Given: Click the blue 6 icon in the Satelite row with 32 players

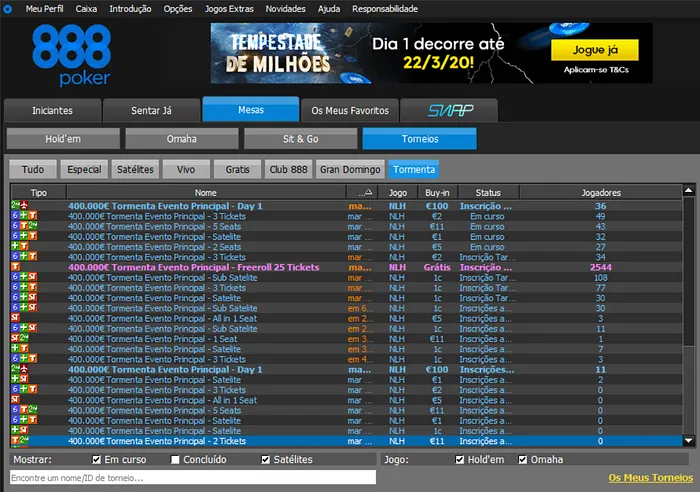Looking at the screenshot, I should 15,236.
